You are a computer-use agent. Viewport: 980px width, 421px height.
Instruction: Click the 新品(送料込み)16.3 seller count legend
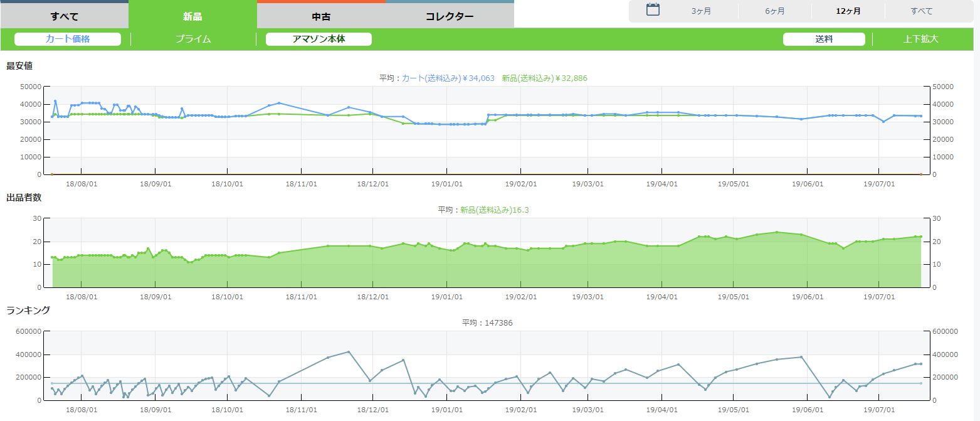494,210
